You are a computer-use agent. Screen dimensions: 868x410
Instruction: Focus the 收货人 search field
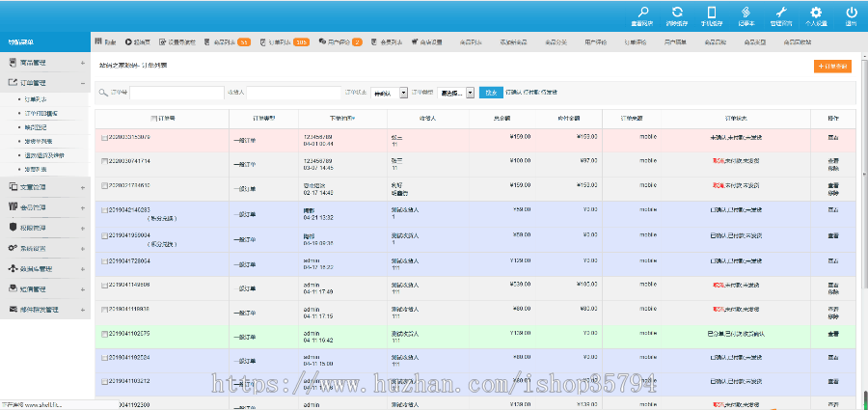[x=293, y=93]
